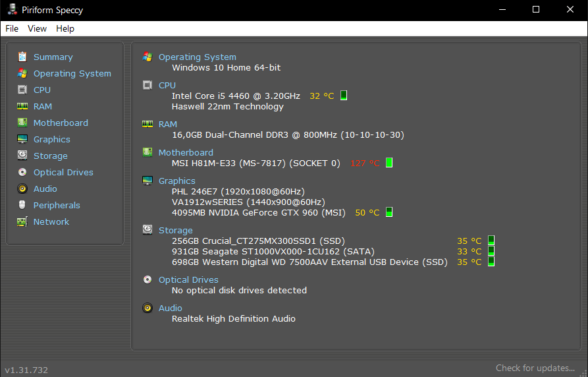Click the Speccy app icon in title bar
Viewport: 588px width, 377px height.
(12, 9)
